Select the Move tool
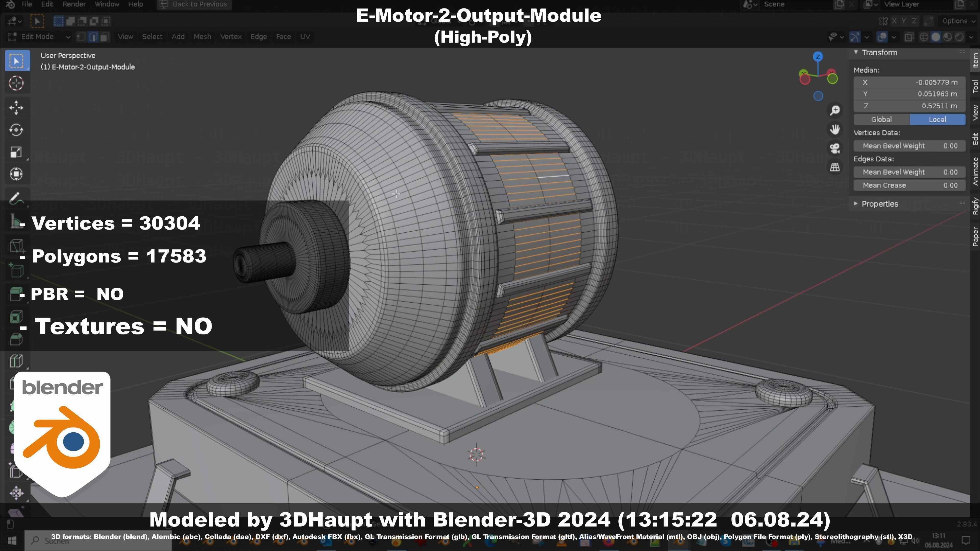The width and height of the screenshot is (980, 551). pyautogui.click(x=16, y=108)
